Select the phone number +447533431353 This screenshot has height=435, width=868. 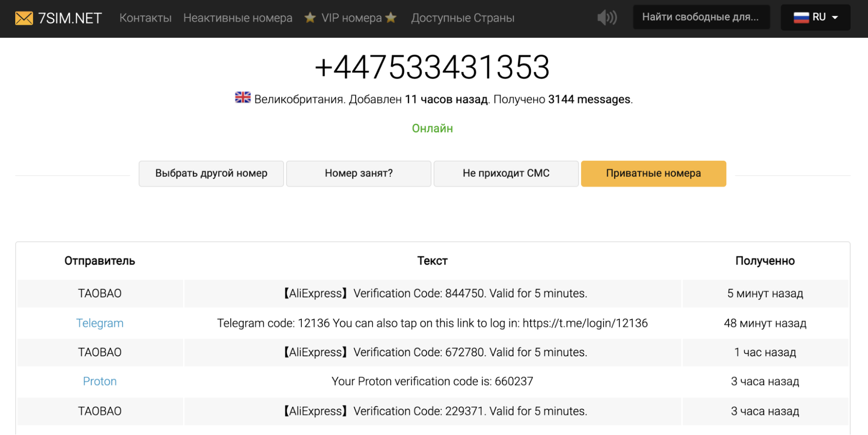(432, 67)
